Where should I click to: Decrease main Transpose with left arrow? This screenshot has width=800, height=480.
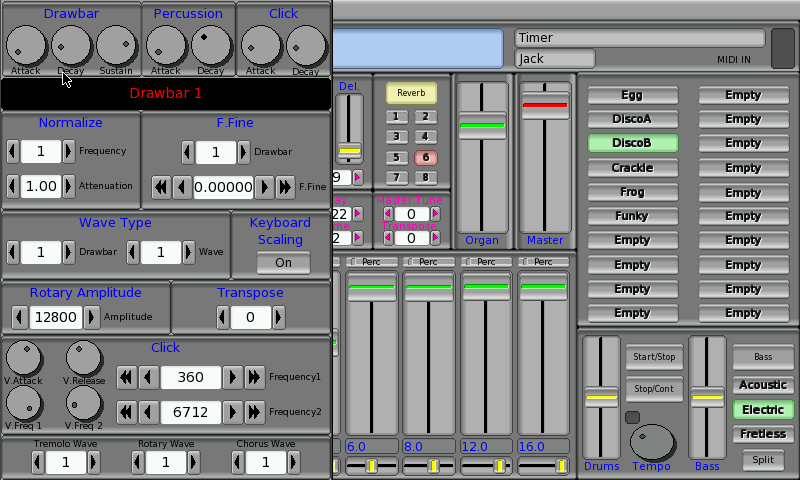click(x=388, y=238)
